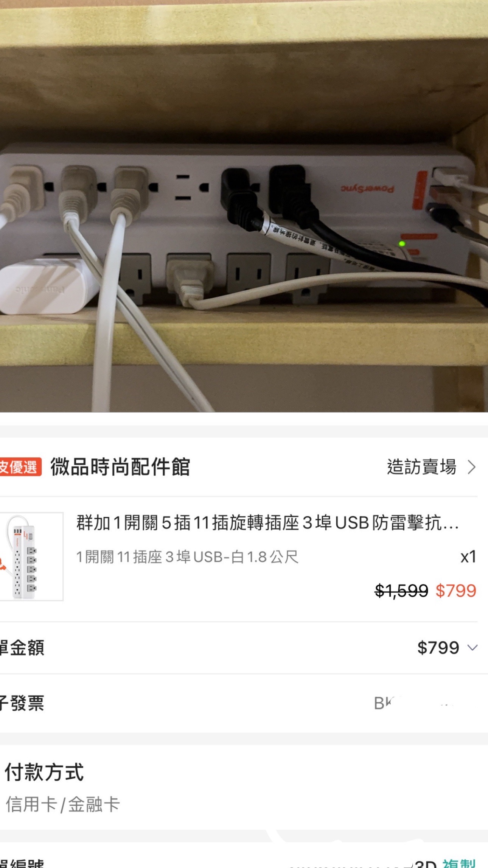Open the 電子發票 row

[x=244, y=703]
